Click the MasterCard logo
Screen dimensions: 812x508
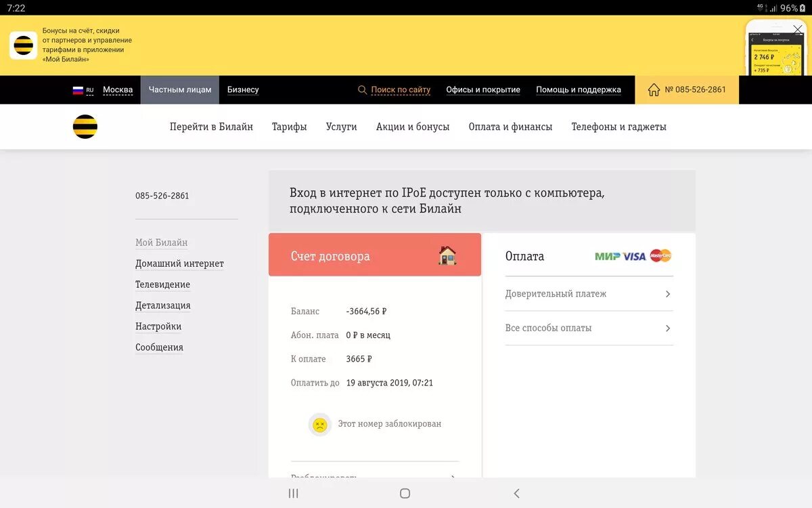(x=660, y=255)
